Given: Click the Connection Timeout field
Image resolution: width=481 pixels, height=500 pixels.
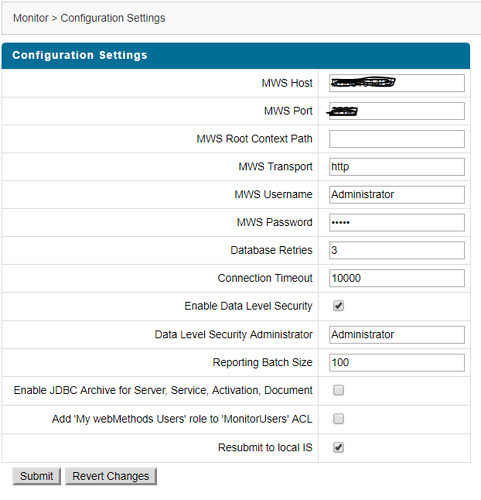Looking at the screenshot, I should 397,278.
